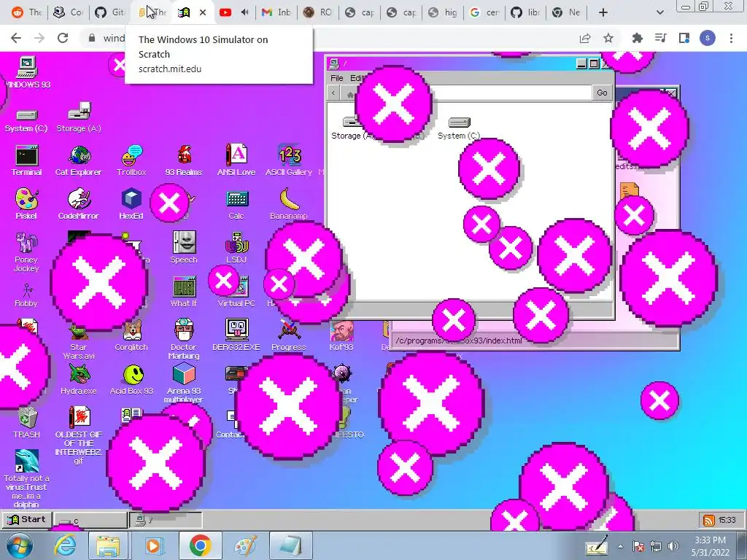Share this page from the address bar
Viewport: 747px width, 560px height.
pyautogui.click(x=585, y=38)
